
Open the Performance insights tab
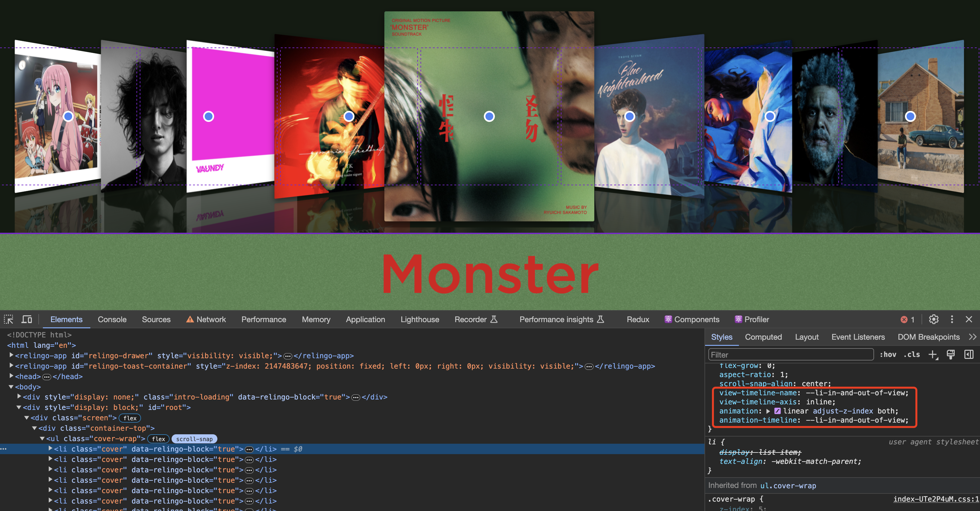pos(561,319)
